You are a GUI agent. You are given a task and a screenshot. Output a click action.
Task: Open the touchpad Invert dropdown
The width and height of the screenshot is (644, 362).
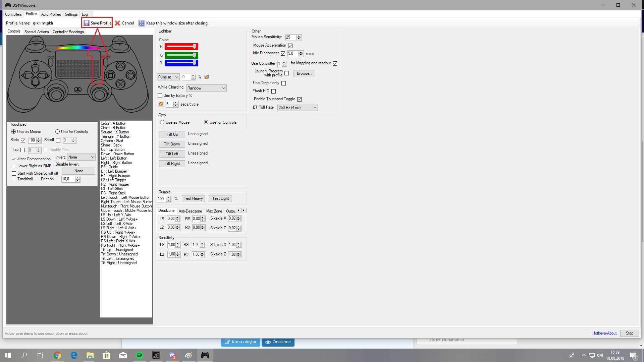[81, 157]
